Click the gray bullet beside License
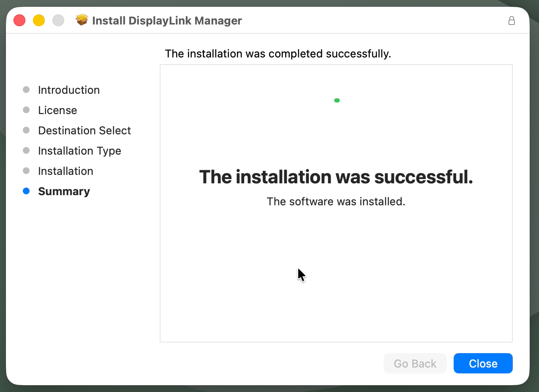The image size is (539, 392). click(x=26, y=110)
